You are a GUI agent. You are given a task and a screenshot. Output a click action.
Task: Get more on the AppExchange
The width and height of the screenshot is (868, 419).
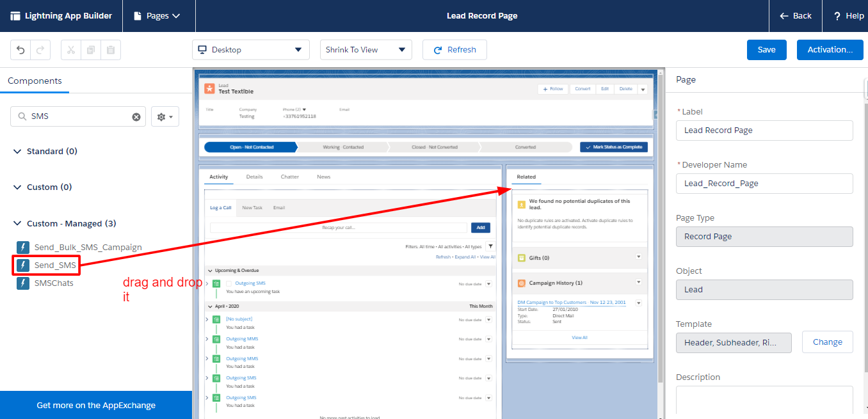(x=96, y=405)
